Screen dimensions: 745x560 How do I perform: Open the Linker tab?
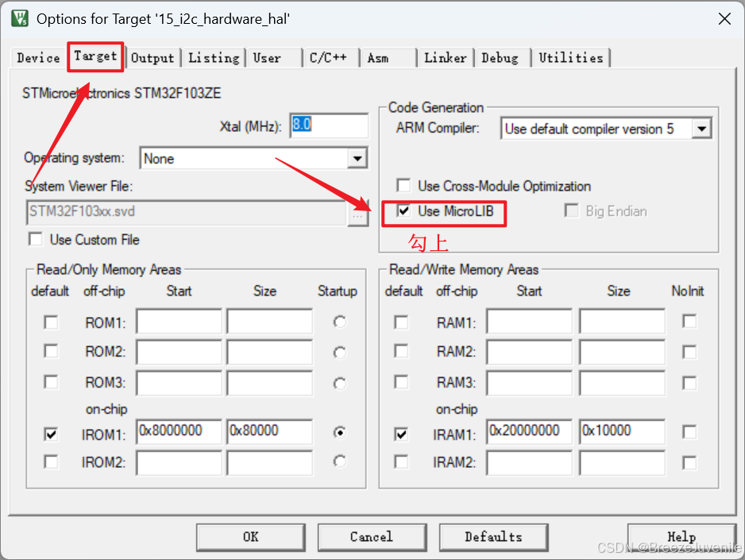point(446,58)
